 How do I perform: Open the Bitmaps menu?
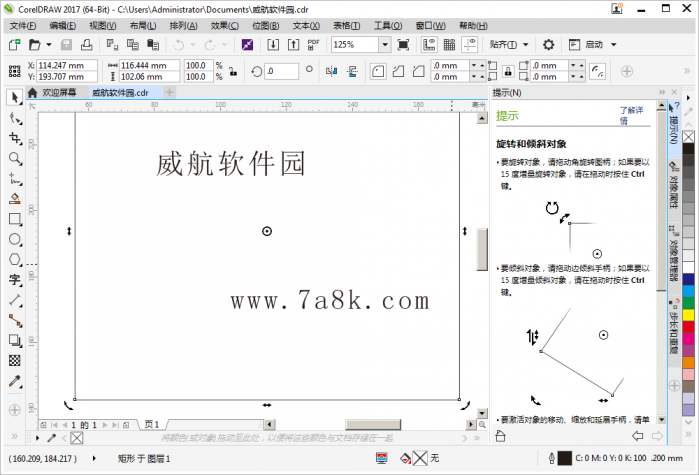tap(266, 26)
